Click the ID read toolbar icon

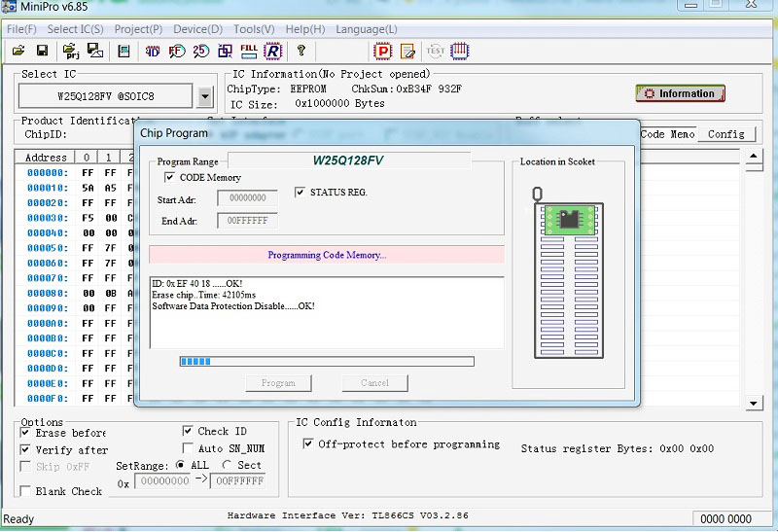click(x=152, y=52)
